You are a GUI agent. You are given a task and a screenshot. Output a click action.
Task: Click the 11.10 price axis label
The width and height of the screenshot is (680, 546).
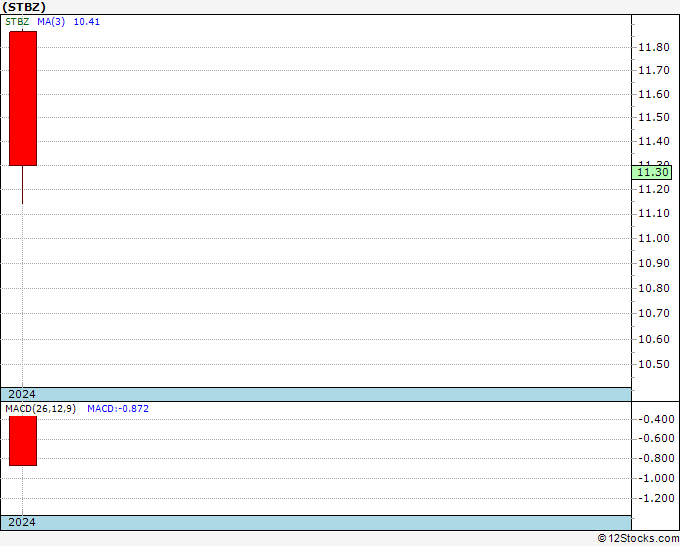coord(654,213)
